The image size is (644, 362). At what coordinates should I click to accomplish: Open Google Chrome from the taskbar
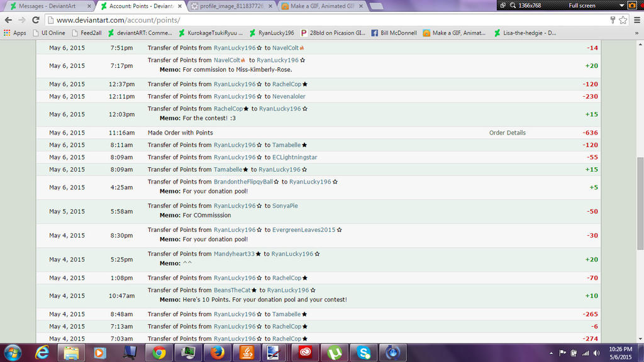[159, 353]
